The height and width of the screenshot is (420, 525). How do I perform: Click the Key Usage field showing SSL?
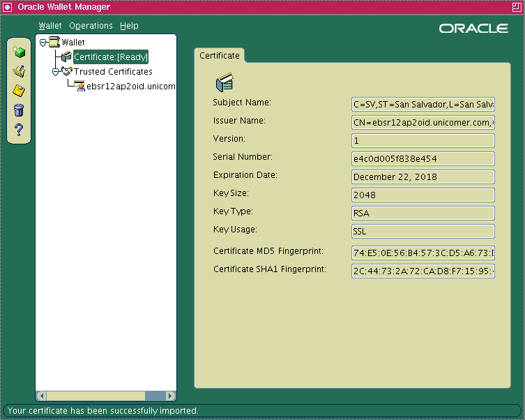423,231
